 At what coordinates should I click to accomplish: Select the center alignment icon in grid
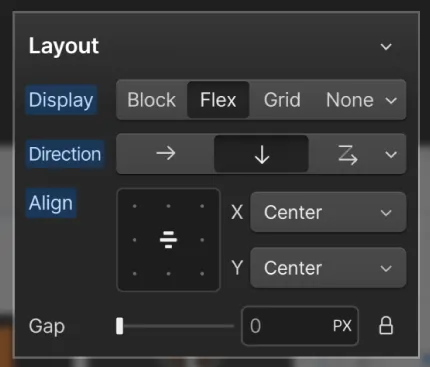tap(168, 240)
